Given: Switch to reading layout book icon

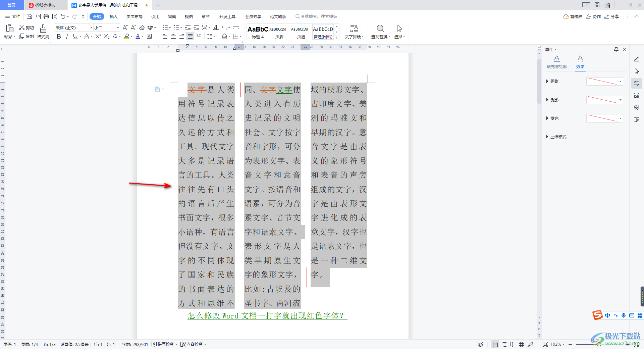Looking at the screenshot, I should point(513,344).
